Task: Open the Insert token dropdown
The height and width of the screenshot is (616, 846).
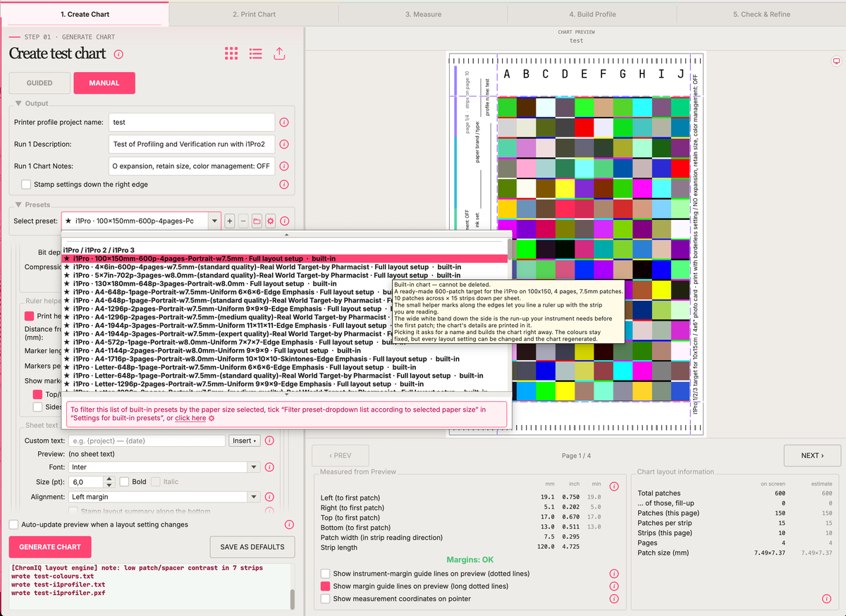Action: tap(245, 441)
